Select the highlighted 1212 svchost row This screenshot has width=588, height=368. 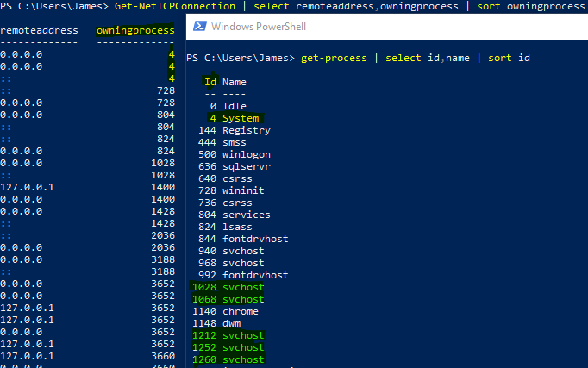point(228,335)
